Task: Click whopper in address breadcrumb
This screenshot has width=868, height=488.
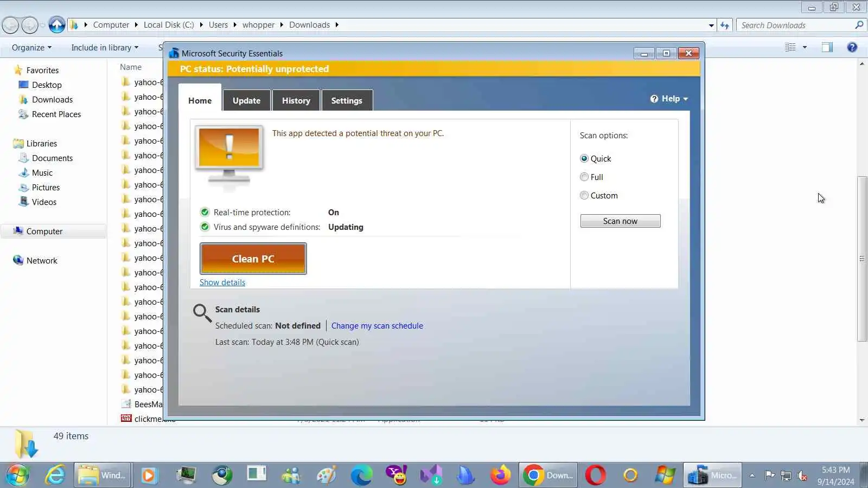Action: [258, 25]
